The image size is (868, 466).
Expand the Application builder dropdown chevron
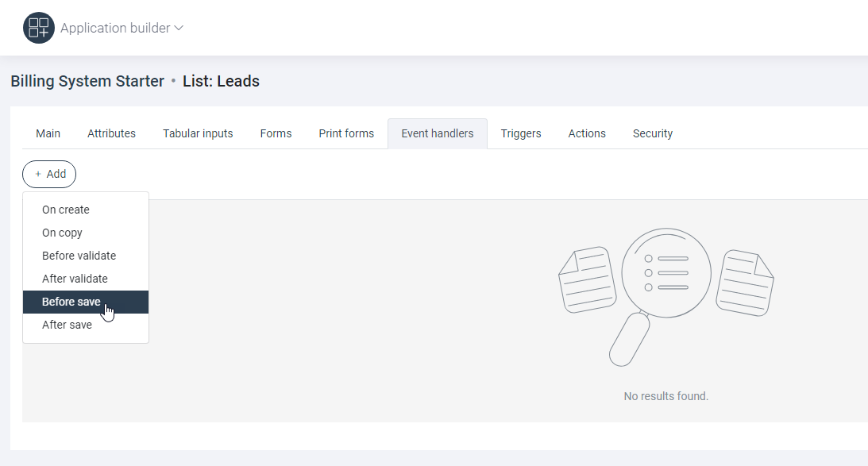179,28
